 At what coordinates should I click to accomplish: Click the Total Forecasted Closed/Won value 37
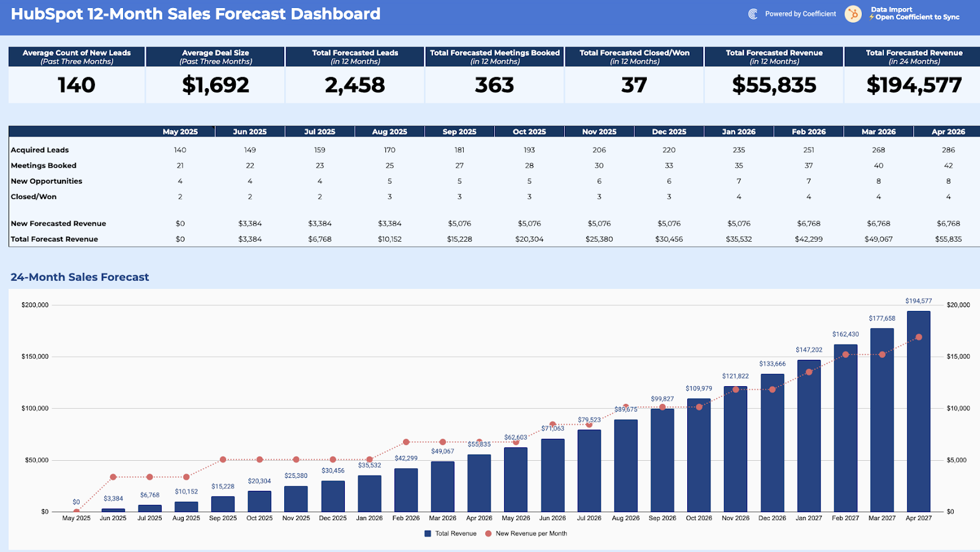(634, 84)
